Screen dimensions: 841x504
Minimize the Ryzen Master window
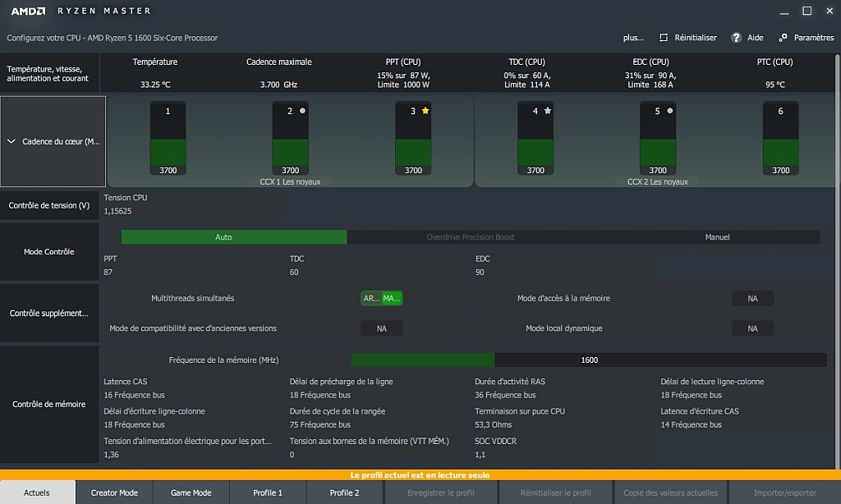click(x=784, y=11)
